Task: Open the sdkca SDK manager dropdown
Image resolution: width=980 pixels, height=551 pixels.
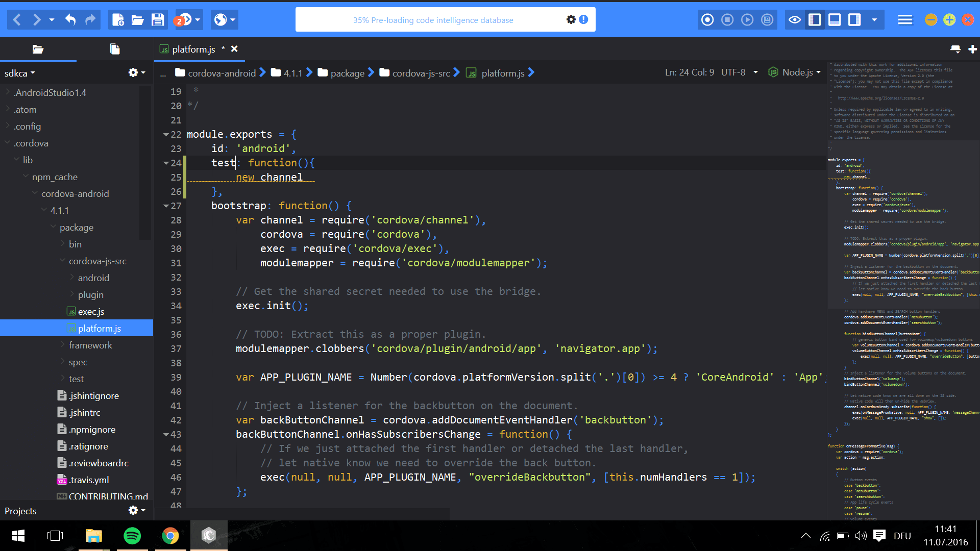Action: click(20, 72)
